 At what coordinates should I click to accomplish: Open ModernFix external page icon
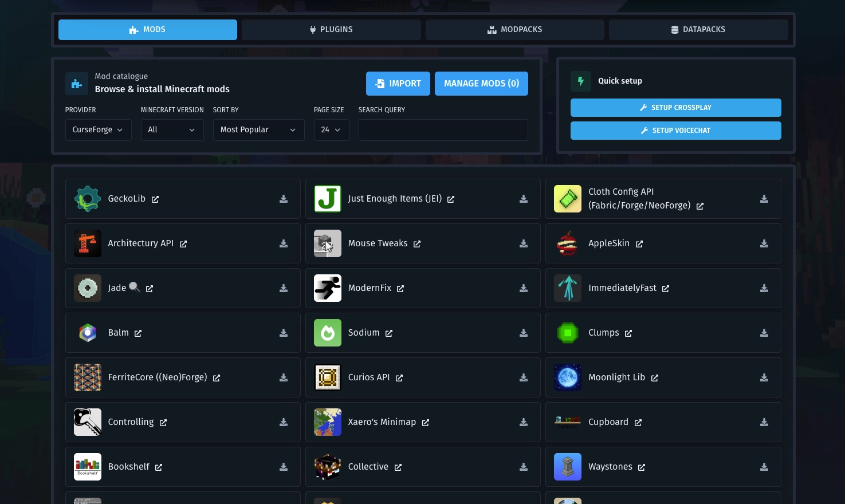[x=400, y=289]
